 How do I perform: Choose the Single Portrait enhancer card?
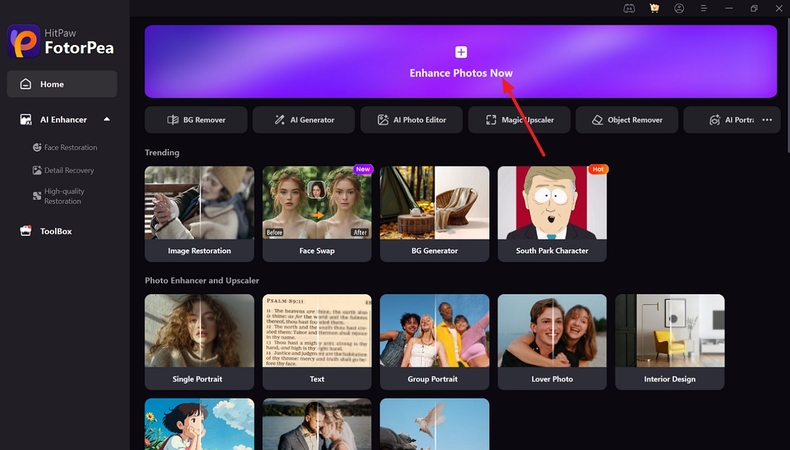pos(200,342)
